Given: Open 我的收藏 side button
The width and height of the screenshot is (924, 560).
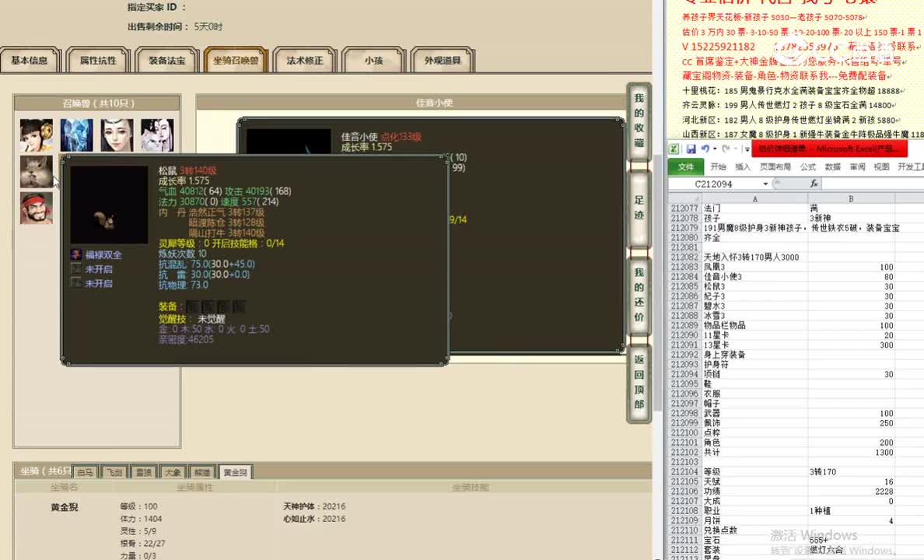Looking at the screenshot, I should pyautogui.click(x=639, y=121).
